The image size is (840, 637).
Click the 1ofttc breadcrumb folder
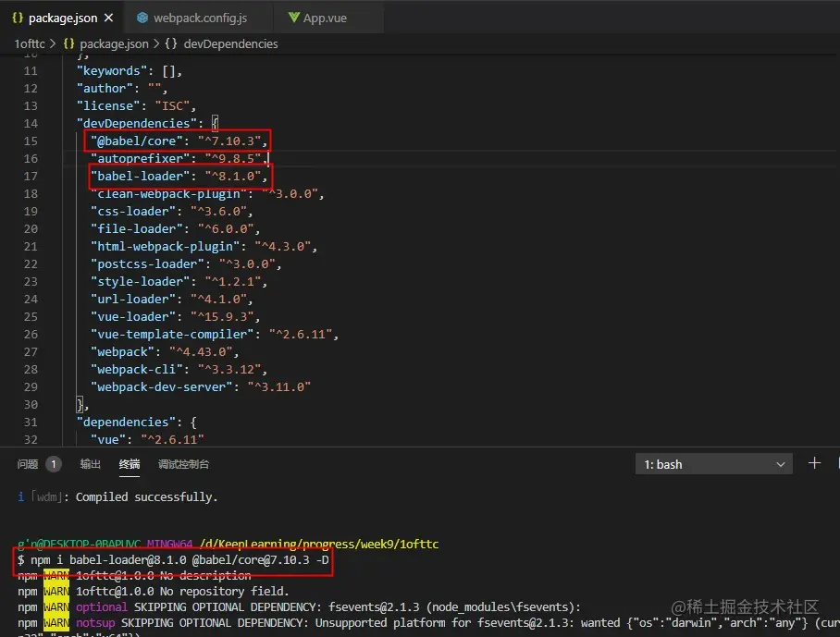click(x=30, y=43)
